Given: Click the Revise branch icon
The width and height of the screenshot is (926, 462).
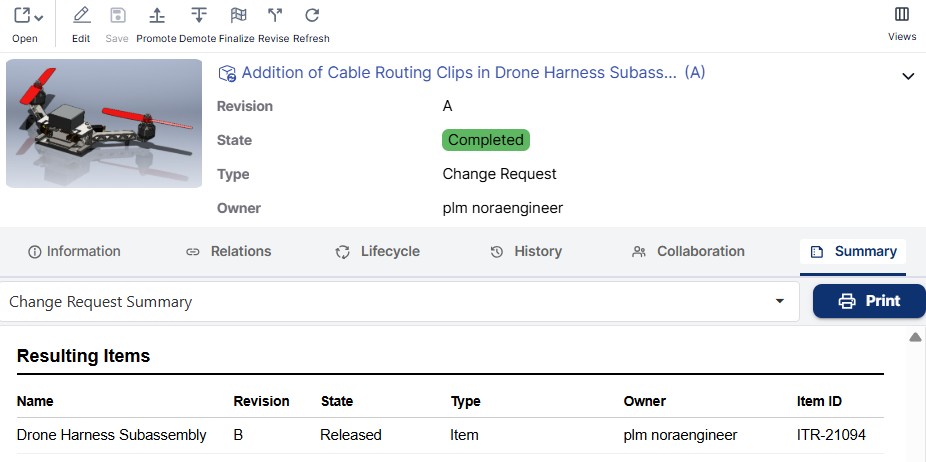Looking at the screenshot, I should point(274,16).
